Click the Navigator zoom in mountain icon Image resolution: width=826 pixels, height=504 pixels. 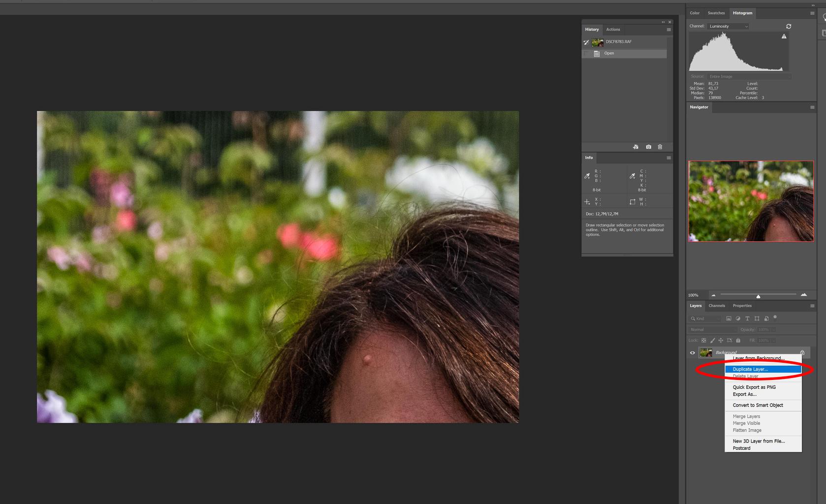point(804,295)
